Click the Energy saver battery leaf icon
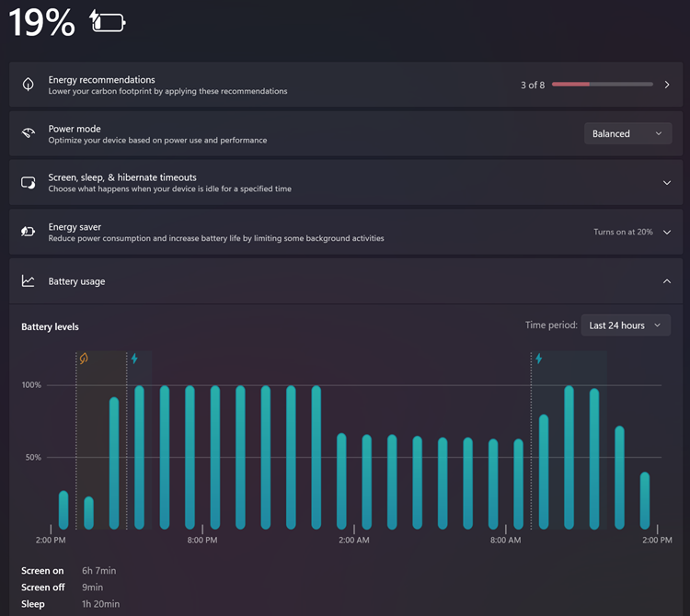Viewport: 690px width, 616px height. (x=29, y=232)
